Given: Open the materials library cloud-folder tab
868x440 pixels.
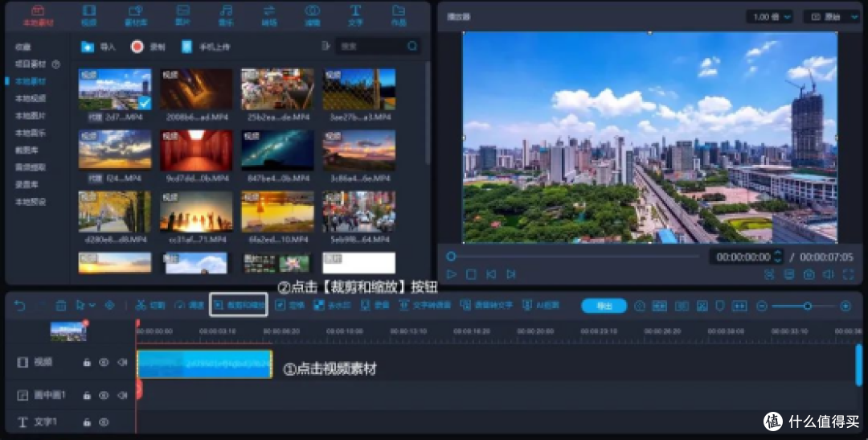Looking at the screenshot, I should click(136, 15).
